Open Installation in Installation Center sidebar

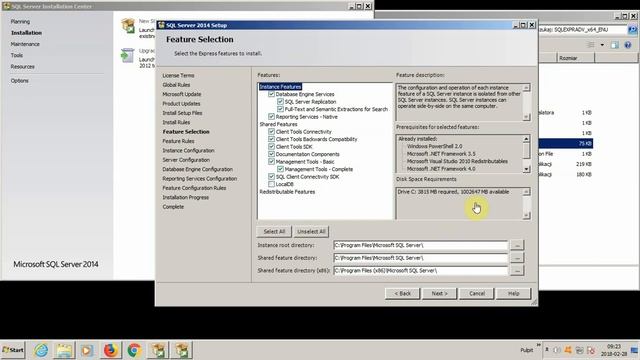[x=26, y=33]
